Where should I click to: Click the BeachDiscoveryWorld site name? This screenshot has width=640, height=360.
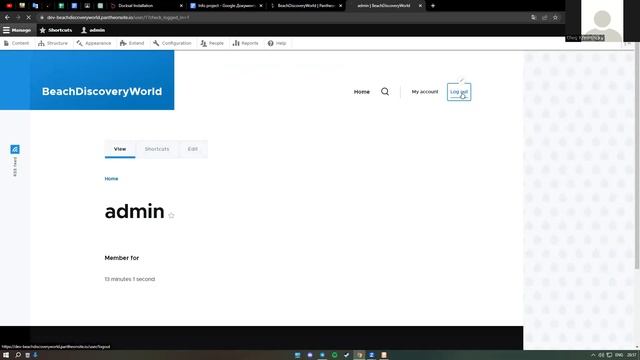(102, 91)
